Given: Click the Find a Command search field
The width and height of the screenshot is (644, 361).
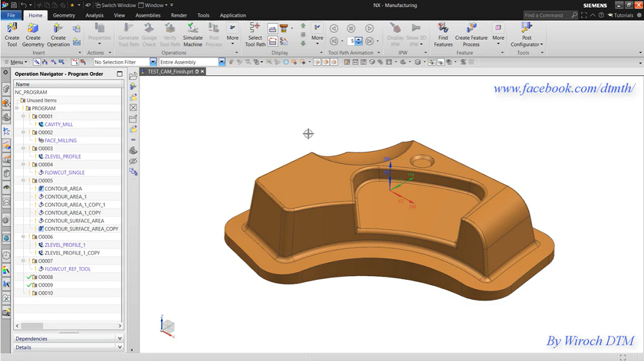Looking at the screenshot, I should pos(551,15).
